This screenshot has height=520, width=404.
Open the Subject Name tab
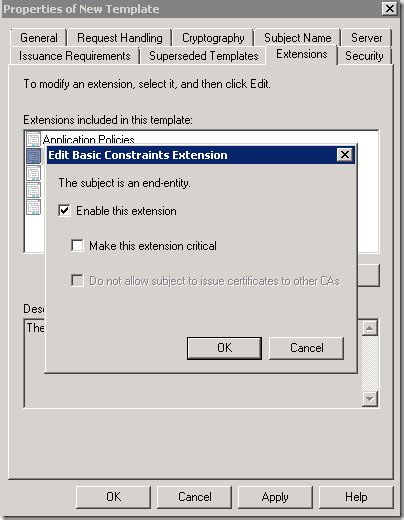(x=298, y=38)
